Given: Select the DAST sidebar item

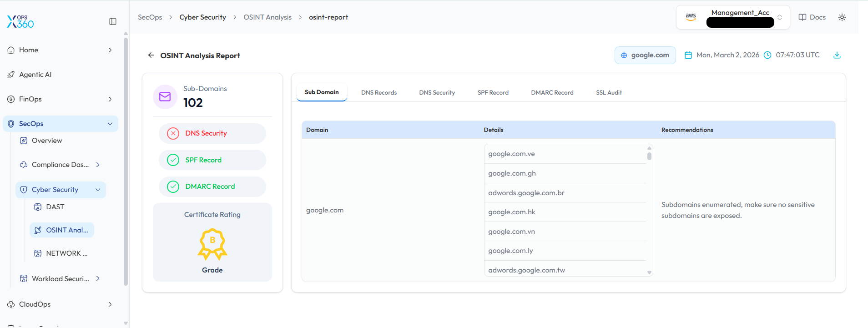Looking at the screenshot, I should (x=55, y=207).
